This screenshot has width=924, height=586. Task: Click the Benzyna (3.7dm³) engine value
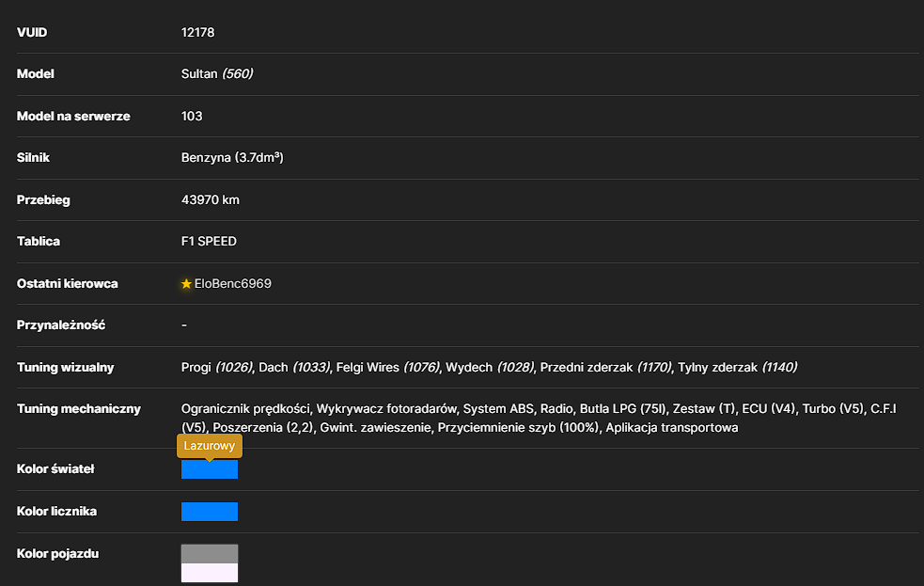[x=232, y=157]
